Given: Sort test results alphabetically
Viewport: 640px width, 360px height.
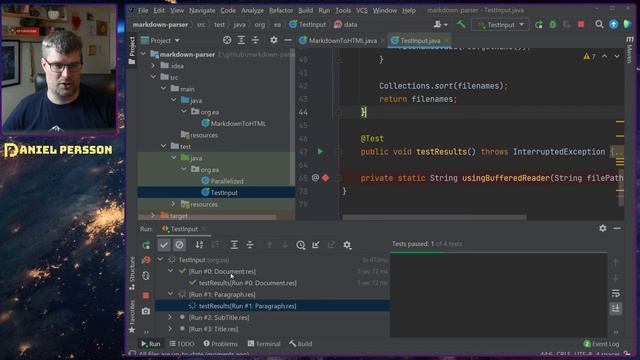Looking at the screenshot, I should [x=199, y=245].
